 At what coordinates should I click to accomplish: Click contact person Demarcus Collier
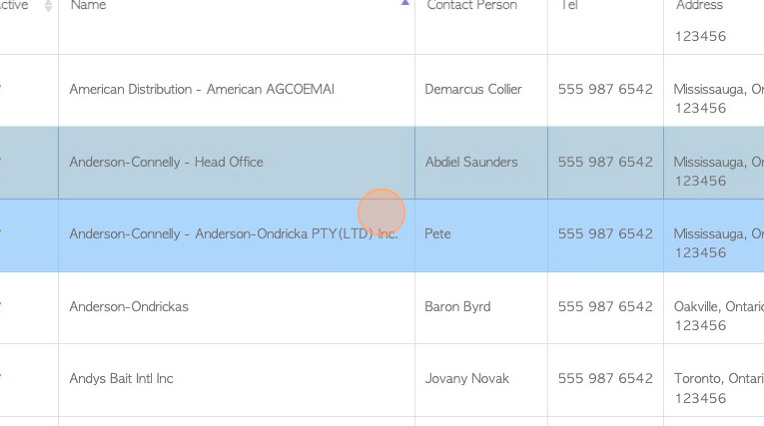pyautogui.click(x=473, y=90)
